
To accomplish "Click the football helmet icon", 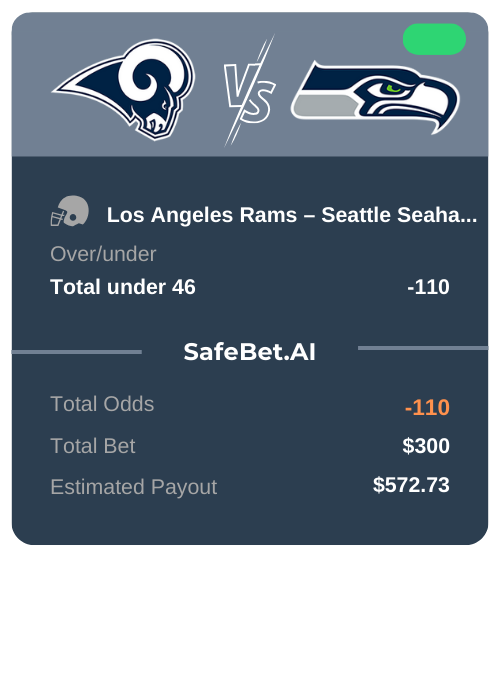I will point(69,211).
